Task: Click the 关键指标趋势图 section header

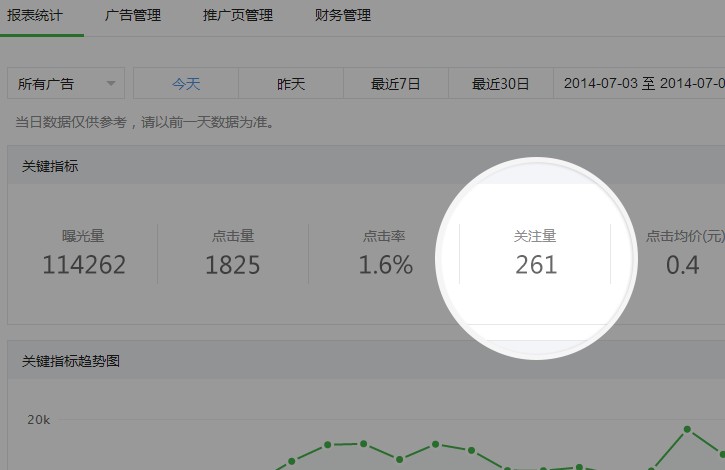Action: pos(71,361)
